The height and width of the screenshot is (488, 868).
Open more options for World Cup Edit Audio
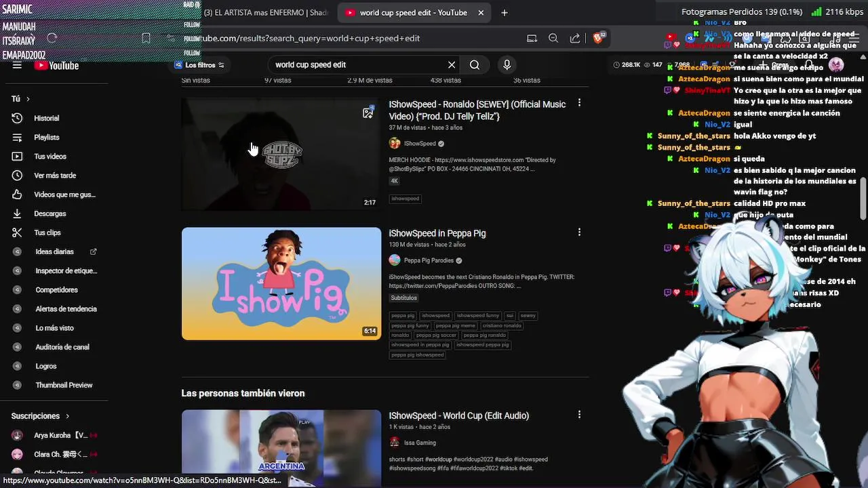(579, 415)
